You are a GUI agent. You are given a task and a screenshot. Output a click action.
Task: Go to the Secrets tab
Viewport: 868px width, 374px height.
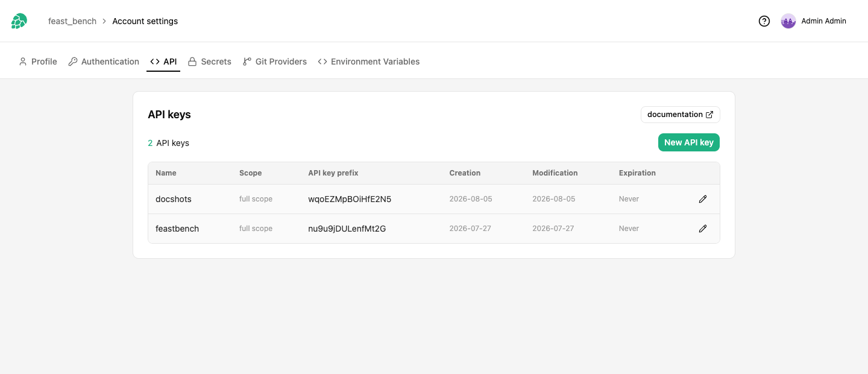tap(210, 62)
